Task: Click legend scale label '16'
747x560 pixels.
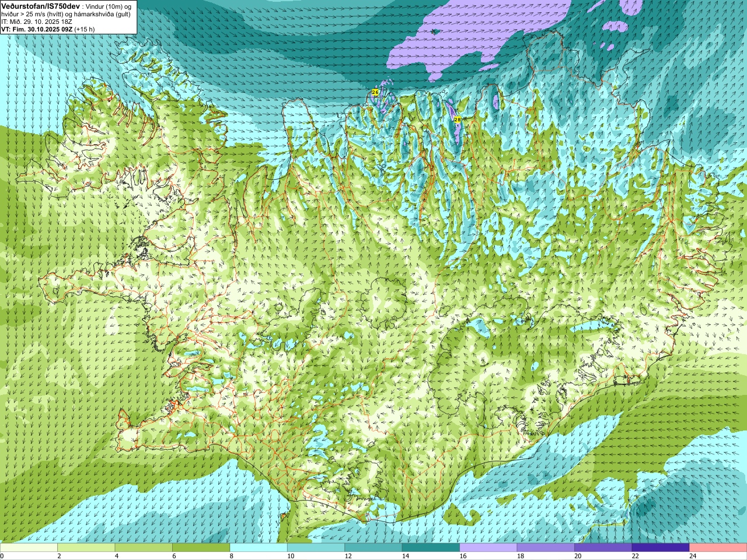Action: tap(463, 556)
